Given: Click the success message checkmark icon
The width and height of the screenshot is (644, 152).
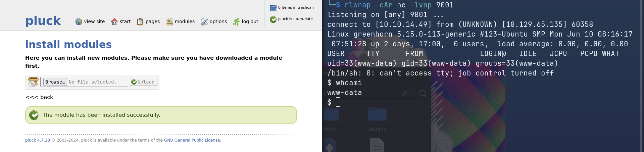Looking at the screenshot, I should [34, 115].
